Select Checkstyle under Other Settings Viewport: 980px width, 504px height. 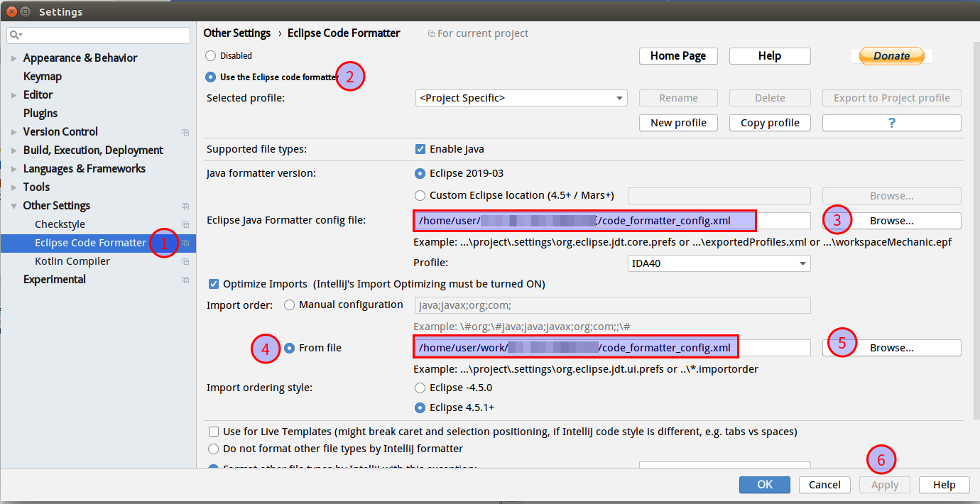(60, 224)
